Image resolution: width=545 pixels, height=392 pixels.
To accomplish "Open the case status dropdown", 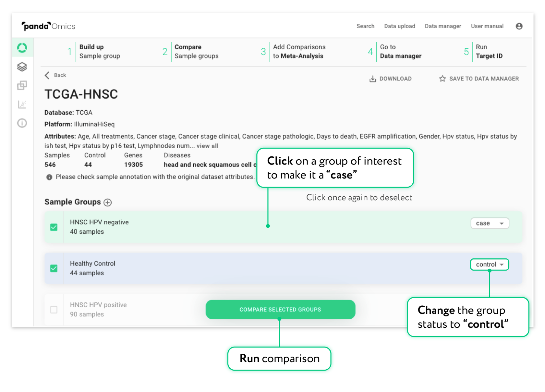I will [490, 223].
